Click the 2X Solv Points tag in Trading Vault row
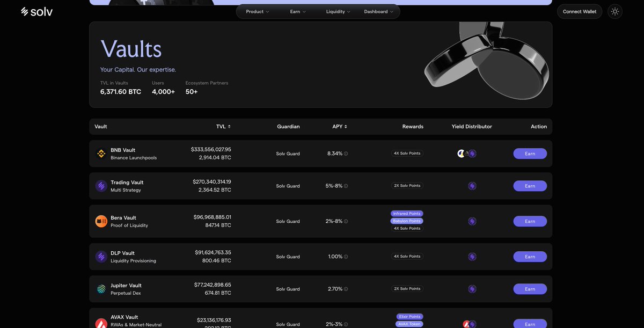Viewport: 644px width, 328px height. pyautogui.click(x=407, y=186)
